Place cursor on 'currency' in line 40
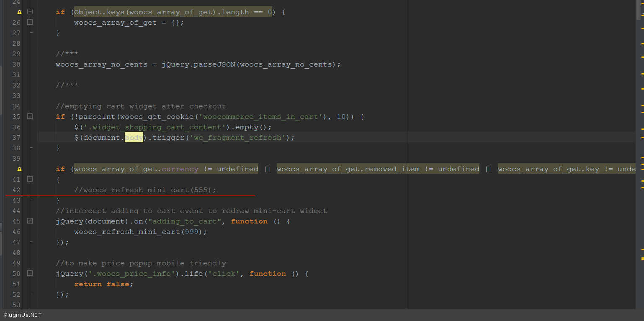 point(180,169)
